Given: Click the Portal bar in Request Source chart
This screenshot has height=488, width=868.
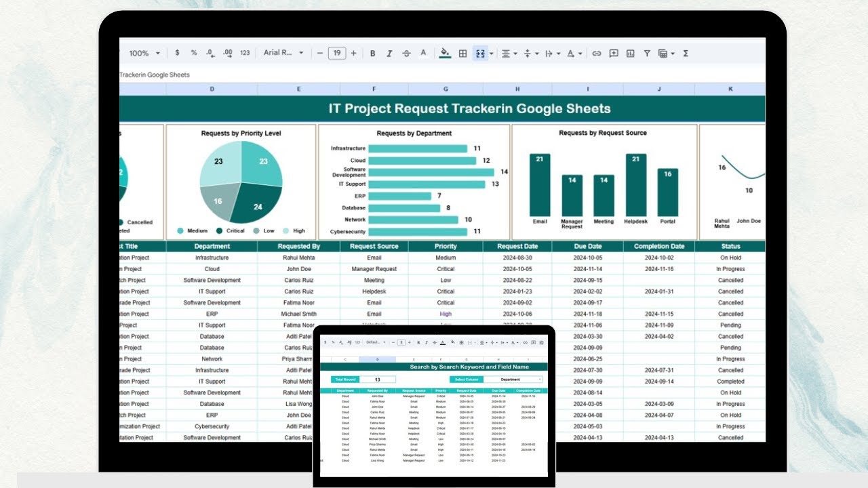Looking at the screenshot, I should (x=667, y=192).
